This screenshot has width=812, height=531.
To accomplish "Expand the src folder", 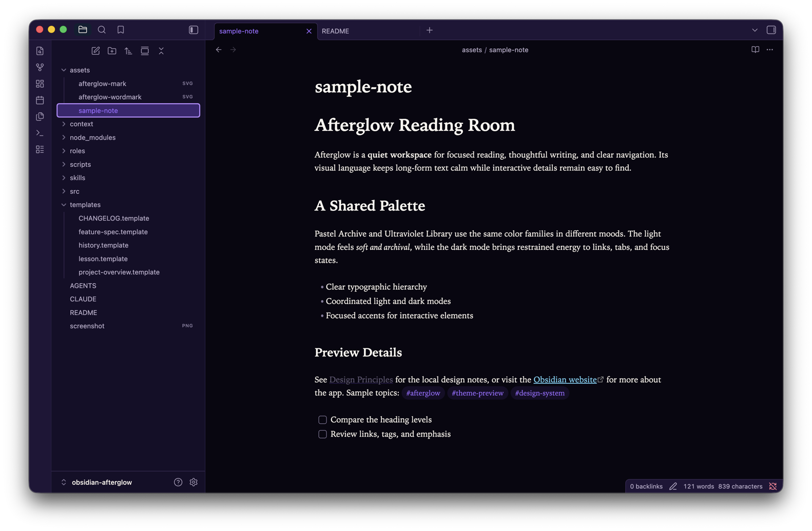I will click(128, 191).
